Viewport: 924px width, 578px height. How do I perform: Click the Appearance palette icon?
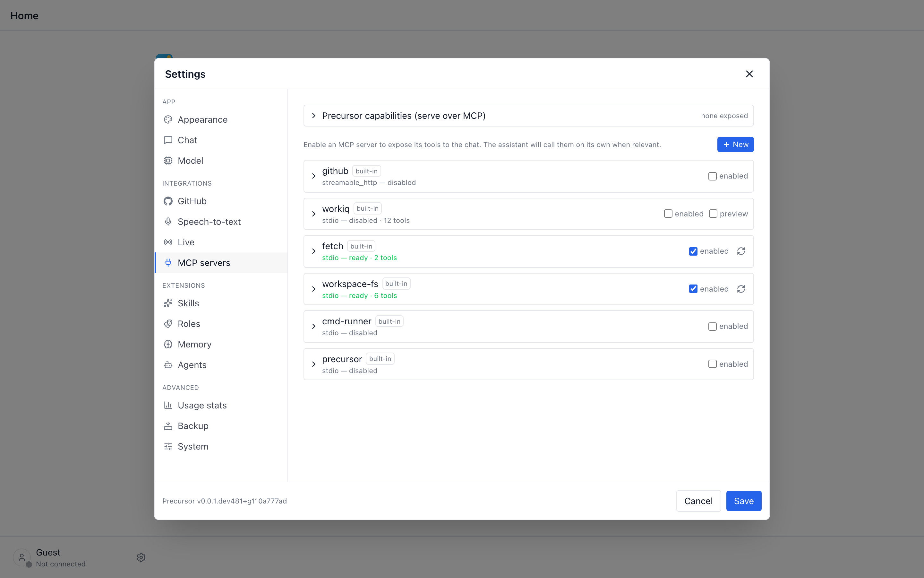168,120
